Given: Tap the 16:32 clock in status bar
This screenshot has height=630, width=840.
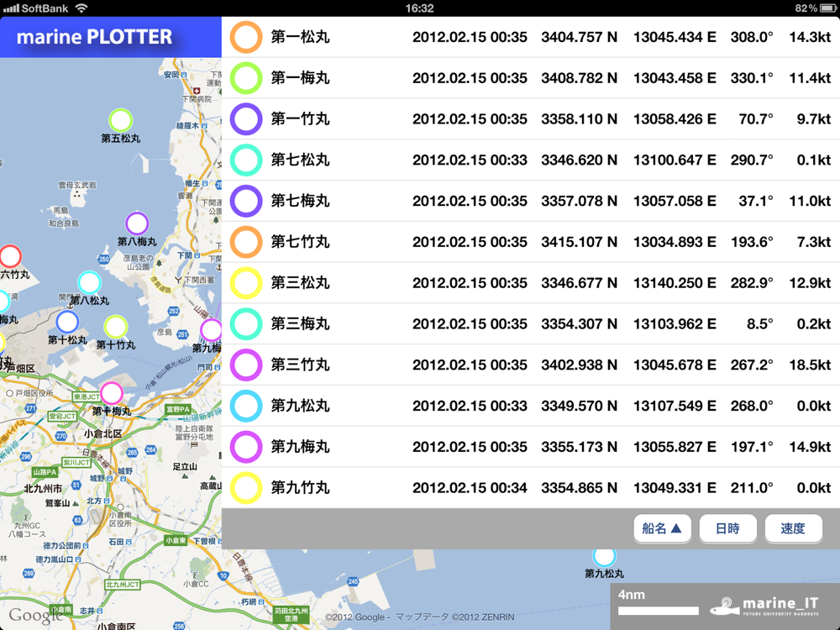Looking at the screenshot, I should pos(419,8).
